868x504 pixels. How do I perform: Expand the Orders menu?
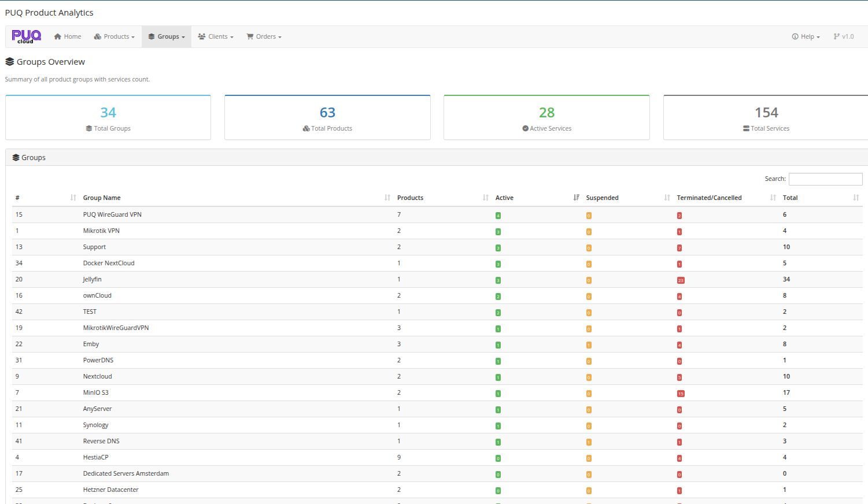(x=264, y=36)
